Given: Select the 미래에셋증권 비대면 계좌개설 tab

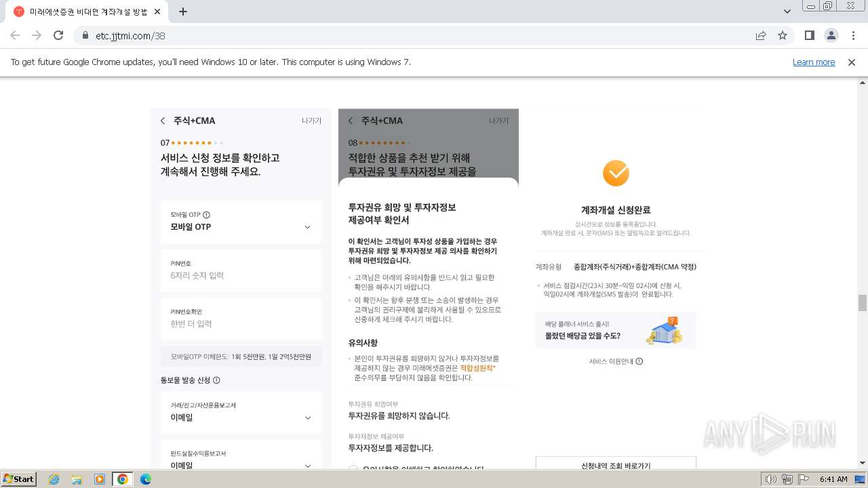Looking at the screenshot, I should 88,12.
